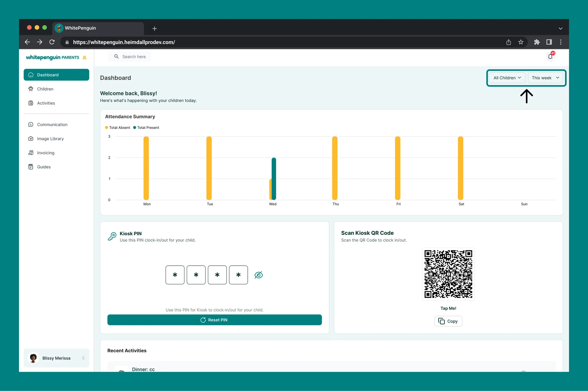Viewport: 588px width, 391px height.
Task: Toggle the browser side panel icon
Action: coord(549,42)
